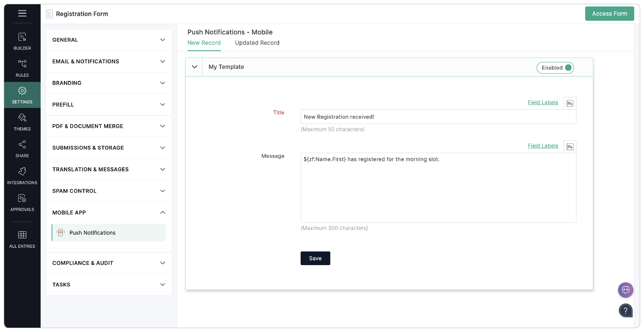This screenshot has width=644, height=332.
Task: Click the hamburger menu icon
Action: [22, 13]
